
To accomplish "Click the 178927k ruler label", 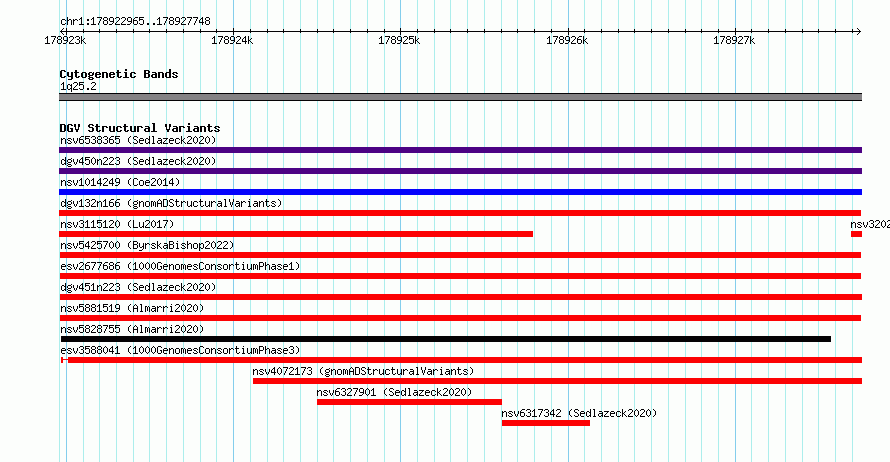I will (x=734, y=40).
